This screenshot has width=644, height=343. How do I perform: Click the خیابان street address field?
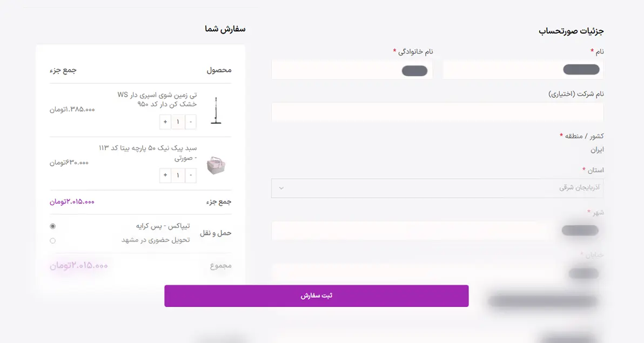pyautogui.click(x=437, y=273)
